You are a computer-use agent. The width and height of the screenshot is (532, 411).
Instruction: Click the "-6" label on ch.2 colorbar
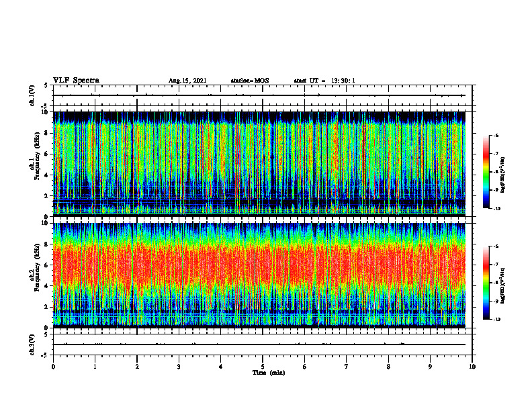coord(496,246)
